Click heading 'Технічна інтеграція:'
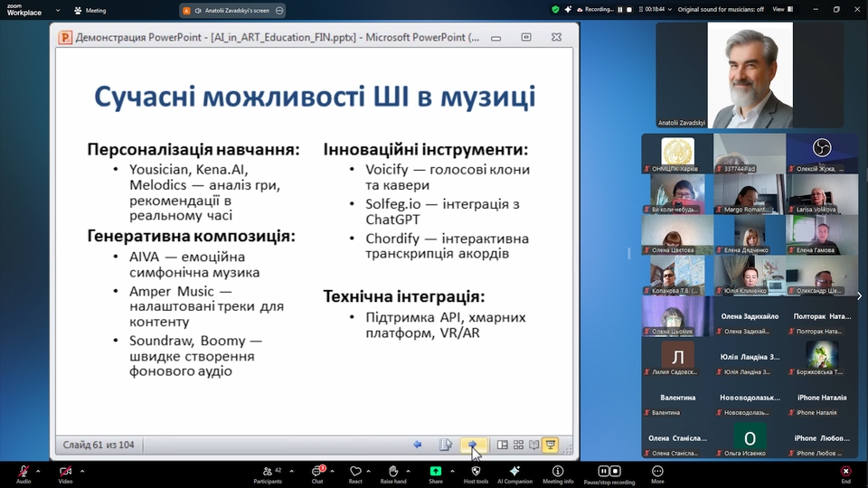The image size is (868, 488). coord(404,296)
